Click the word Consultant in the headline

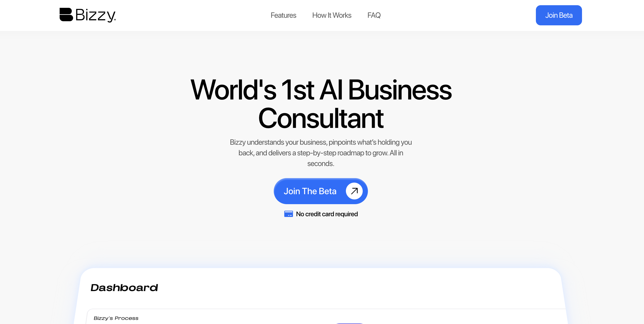pos(321,118)
